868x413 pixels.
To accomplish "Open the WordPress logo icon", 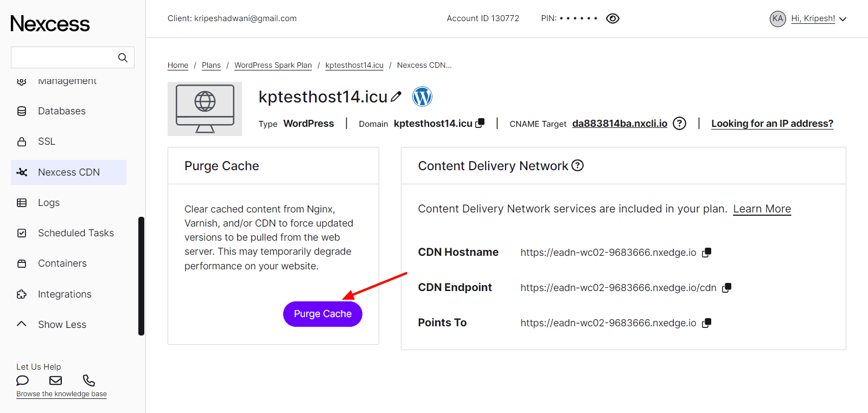I will click(422, 96).
